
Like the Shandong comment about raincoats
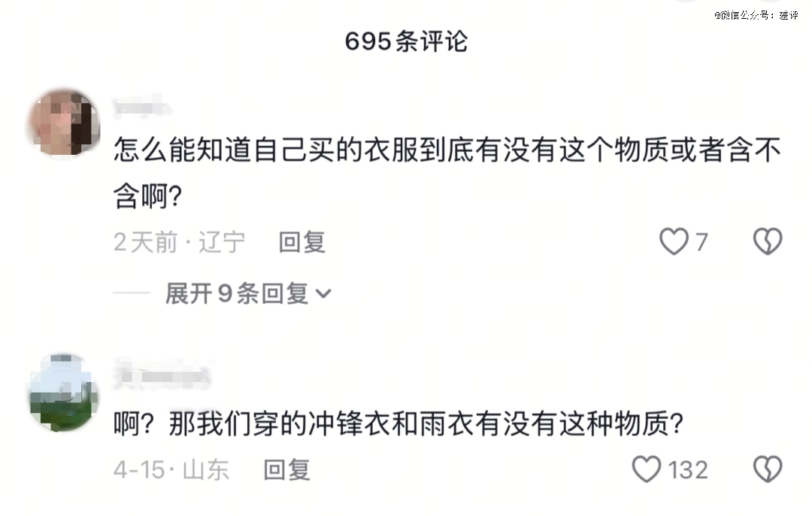(x=646, y=469)
